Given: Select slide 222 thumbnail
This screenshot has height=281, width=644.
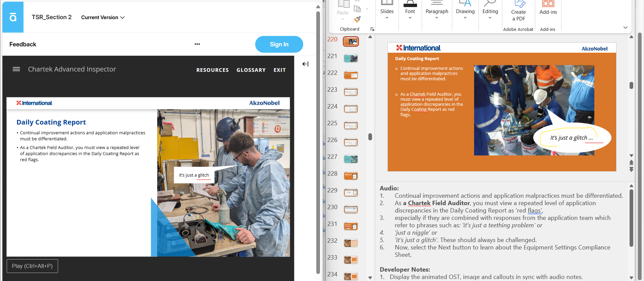Looking at the screenshot, I should pos(351,75).
